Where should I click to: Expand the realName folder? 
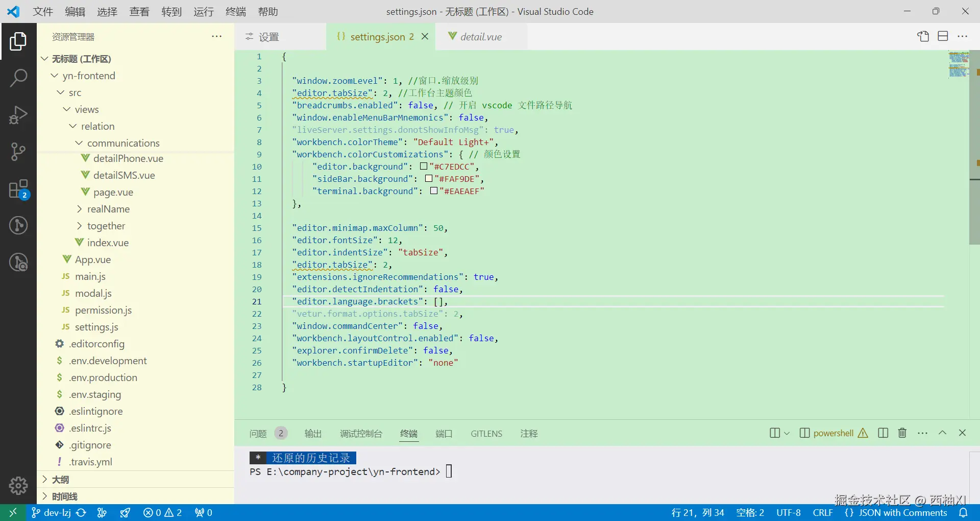79,209
